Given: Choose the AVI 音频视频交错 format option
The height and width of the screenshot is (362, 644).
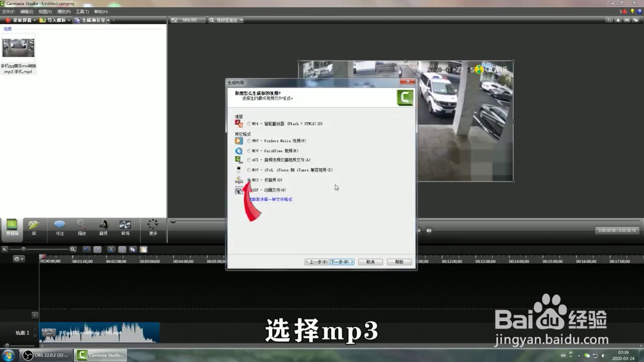Looking at the screenshot, I should pyautogui.click(x=249, y=160).
